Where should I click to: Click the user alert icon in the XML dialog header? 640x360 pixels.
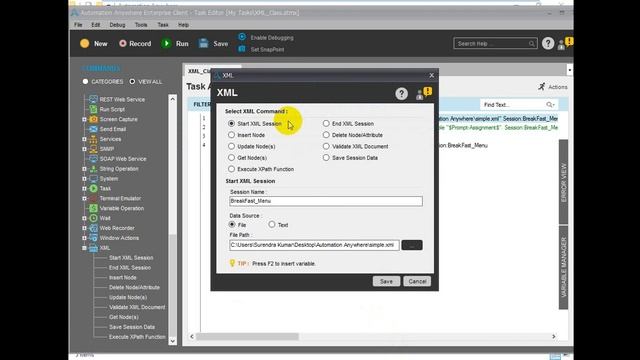[423, 93]
